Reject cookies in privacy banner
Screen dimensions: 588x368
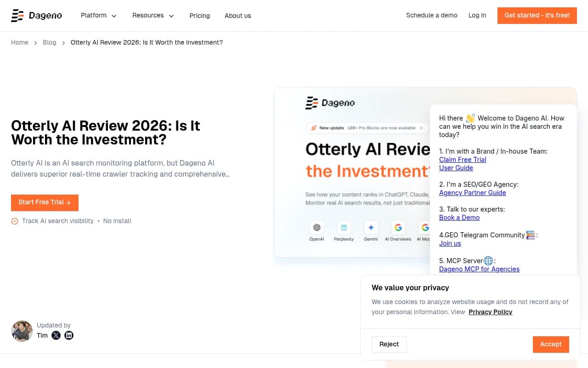point(389,344)
